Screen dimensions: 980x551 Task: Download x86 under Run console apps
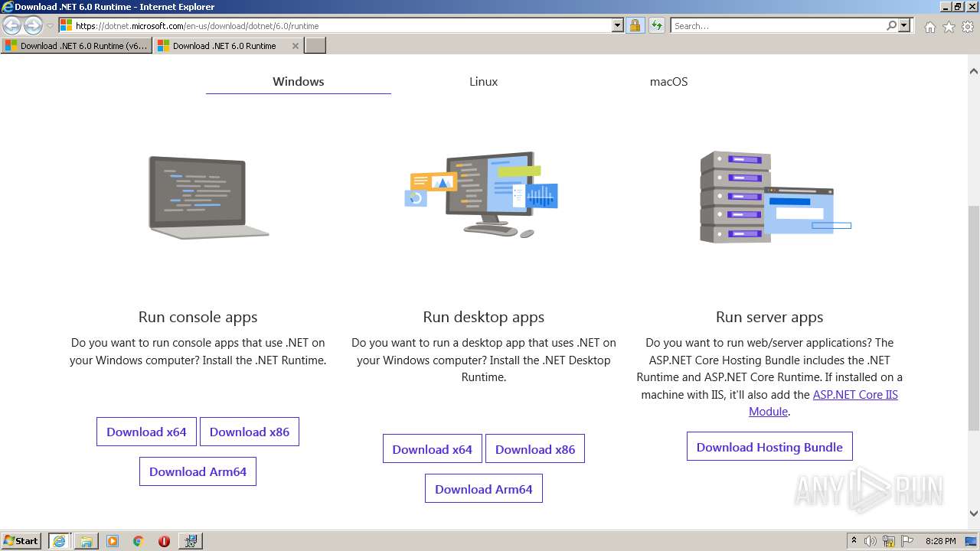(250, 432)
